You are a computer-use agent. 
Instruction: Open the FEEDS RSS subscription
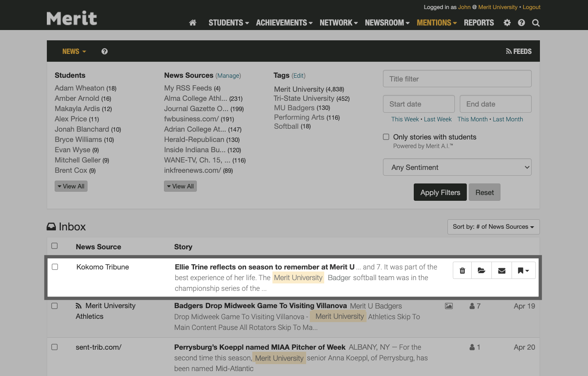pos(519,51)
